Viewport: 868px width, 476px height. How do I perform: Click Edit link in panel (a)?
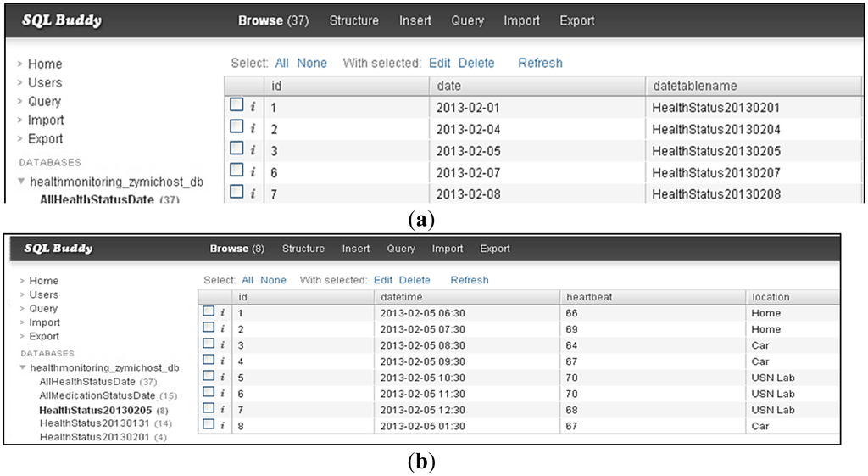coord(440,63)
